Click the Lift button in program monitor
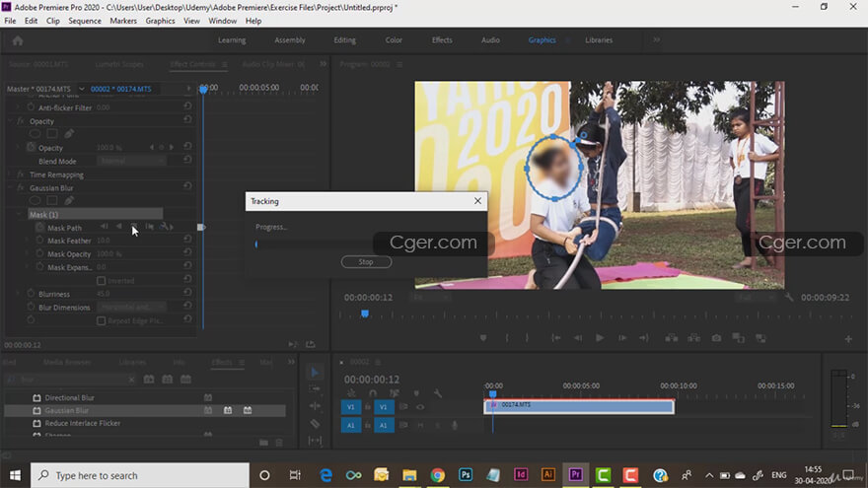 tap(672, 338)
